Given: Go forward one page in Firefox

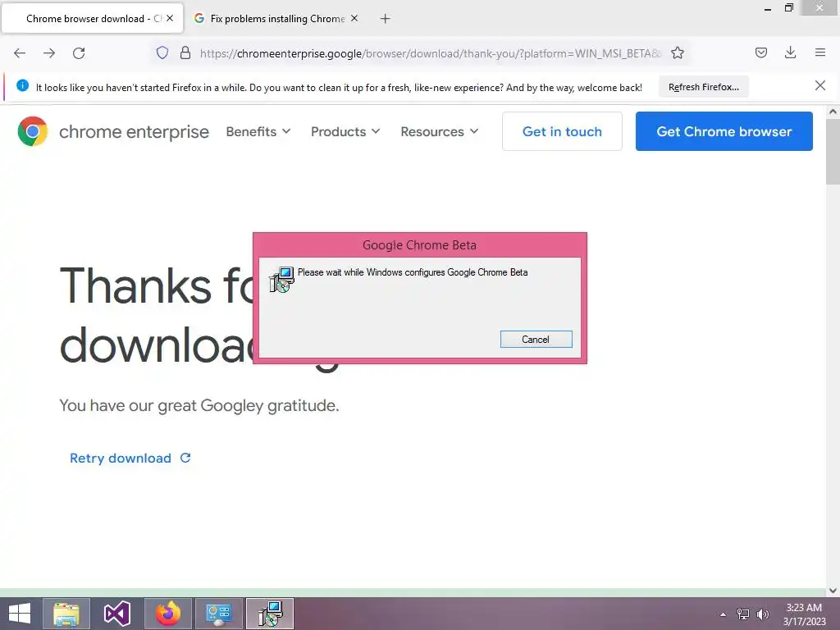Looking at the screenshot, I should tap(49, 53).
